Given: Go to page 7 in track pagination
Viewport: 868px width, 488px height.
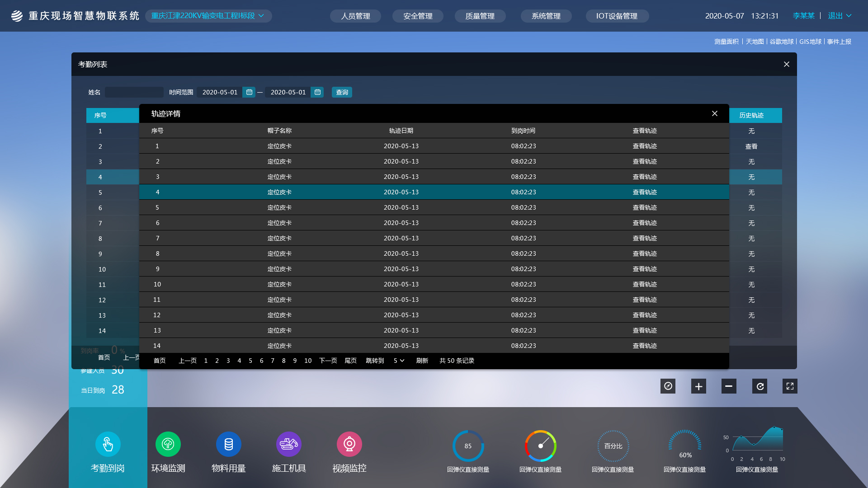Looking at the screenshot, I should coord(273,361).
